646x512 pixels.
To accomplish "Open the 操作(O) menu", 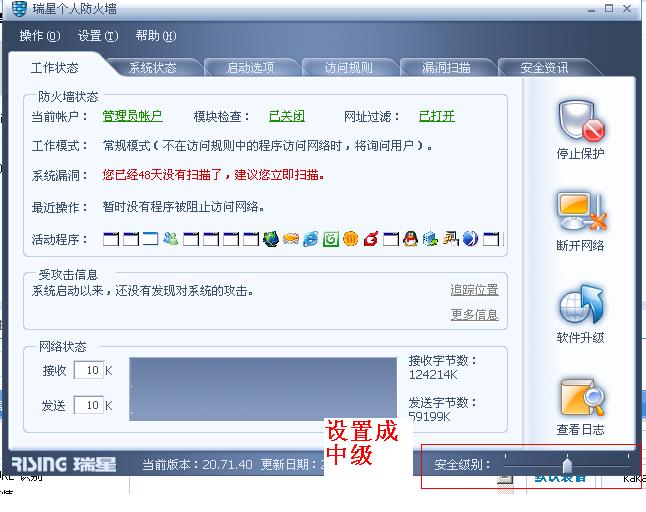I will [40, 36].
